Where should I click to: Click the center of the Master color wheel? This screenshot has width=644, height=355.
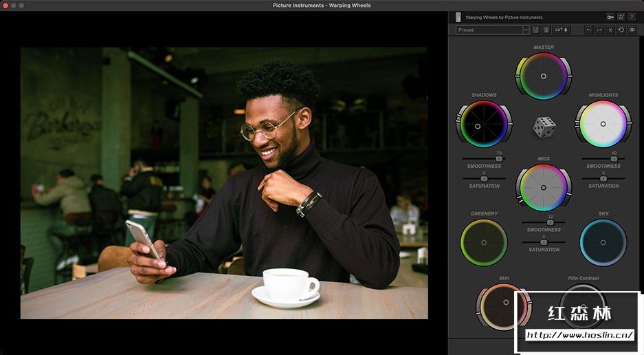pyautogui.click(x=544, y=76)
